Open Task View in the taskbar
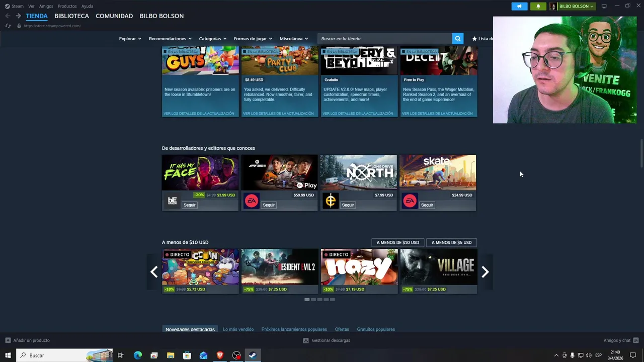Viewport: 644px width, 362px height. click(x=121, y=355)
